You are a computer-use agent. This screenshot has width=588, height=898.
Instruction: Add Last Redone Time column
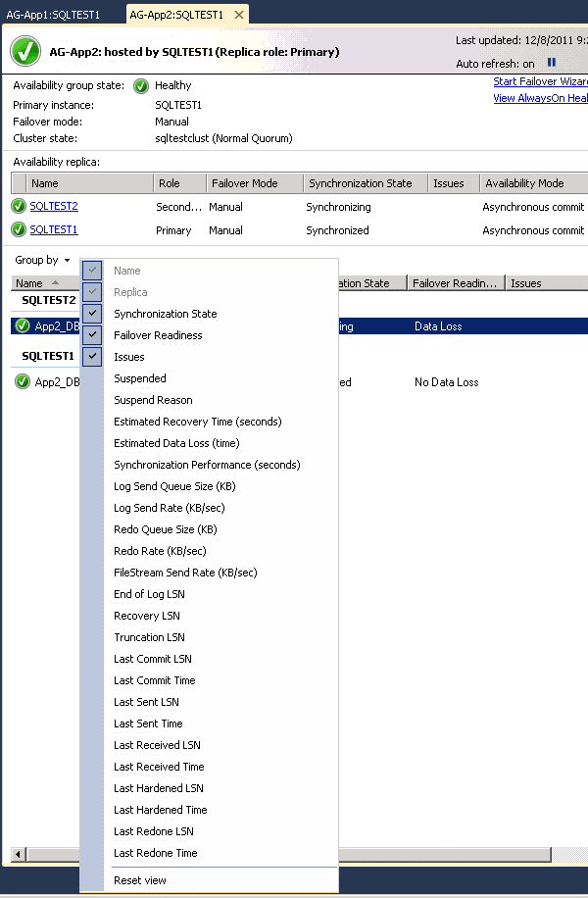pyautogui.click(x=155, y=853)
